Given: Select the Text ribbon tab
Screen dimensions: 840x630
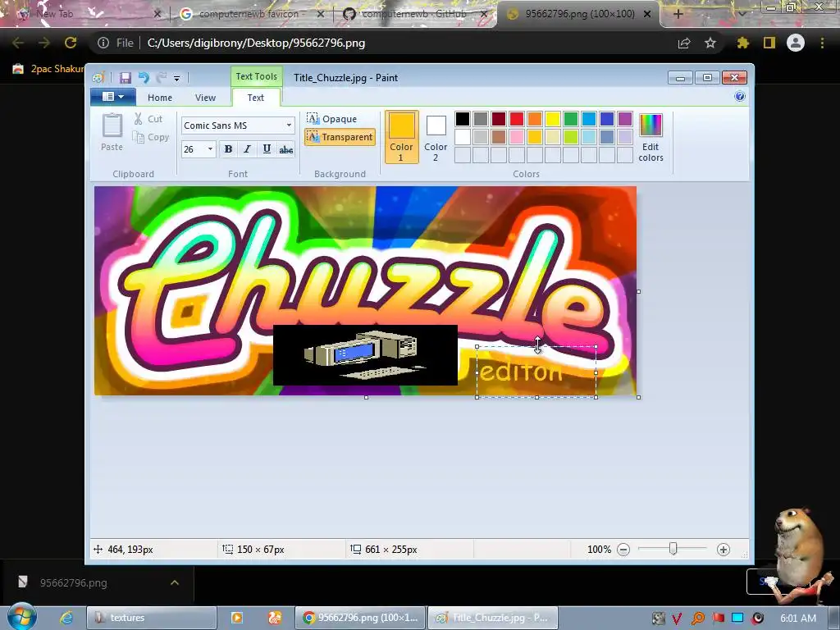Looking at the screenshot, I should click(x=256, y=98).
